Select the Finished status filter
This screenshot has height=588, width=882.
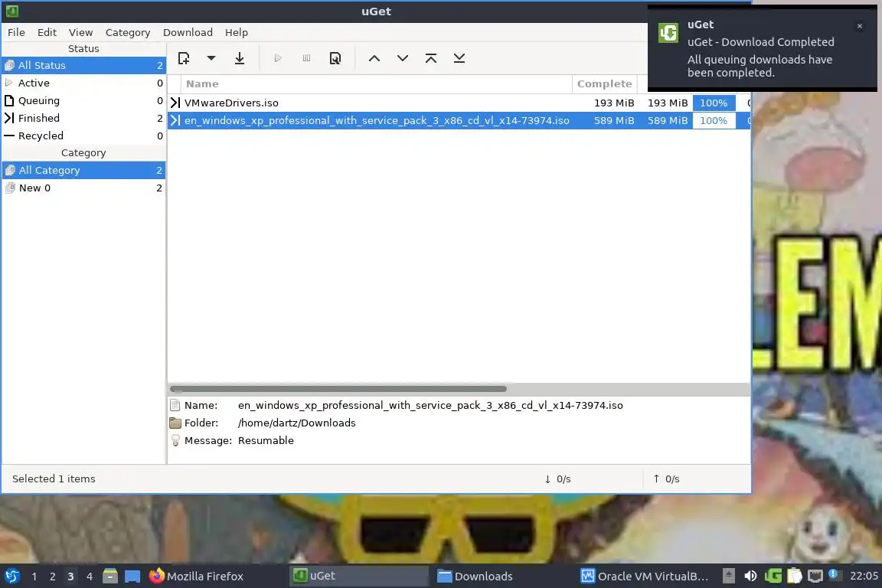point(83,118)
